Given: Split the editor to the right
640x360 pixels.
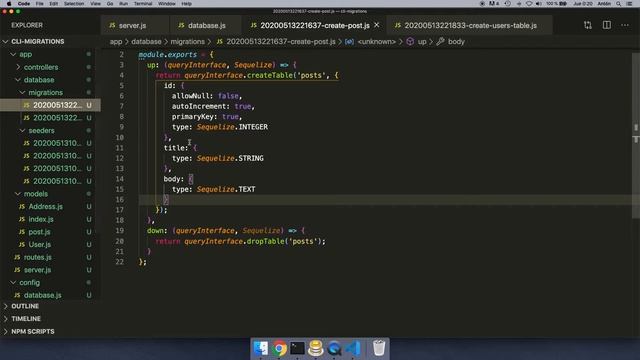Looking at the screenshot, I should 607,25.
